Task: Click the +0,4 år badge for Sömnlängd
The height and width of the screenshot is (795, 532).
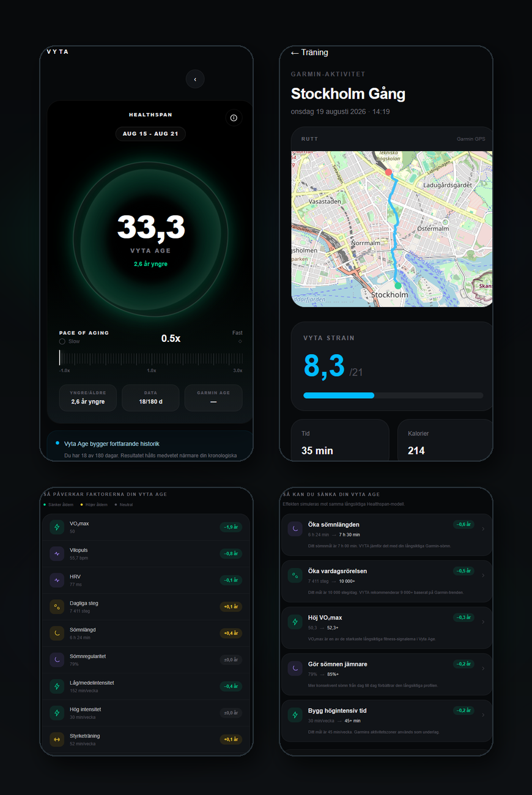Action: [231, 633]
